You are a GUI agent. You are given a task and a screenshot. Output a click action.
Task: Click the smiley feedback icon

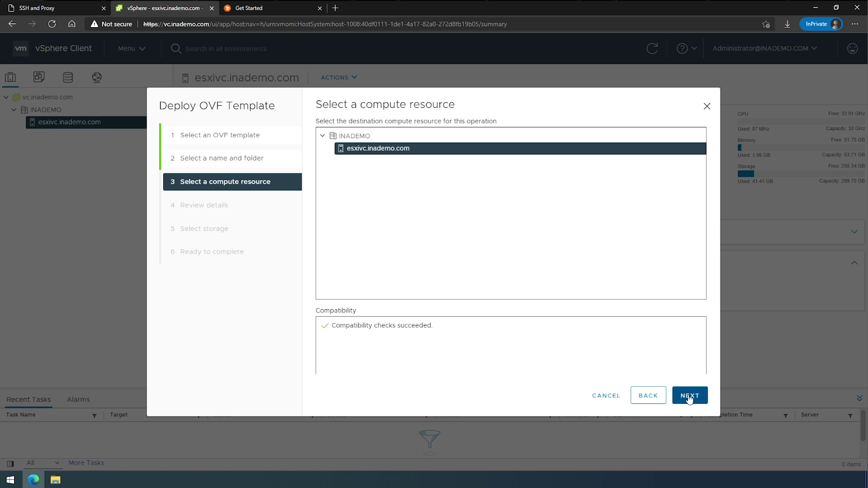(852, 48)
